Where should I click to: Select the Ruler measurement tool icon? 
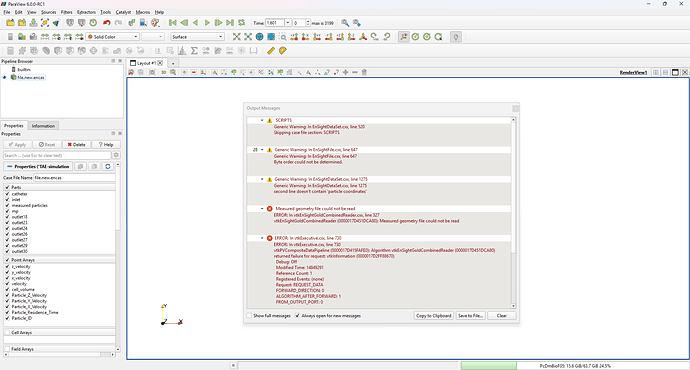[x=271, y=51]
